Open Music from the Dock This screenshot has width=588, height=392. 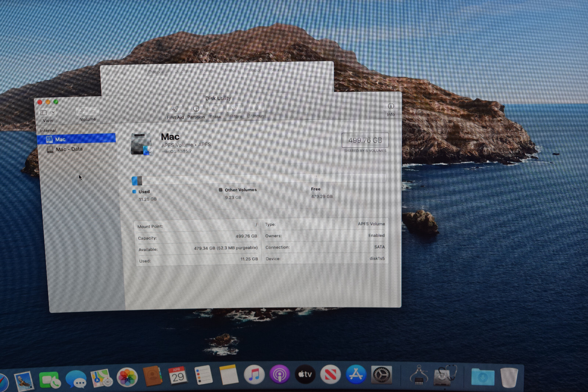coord(254,375)
